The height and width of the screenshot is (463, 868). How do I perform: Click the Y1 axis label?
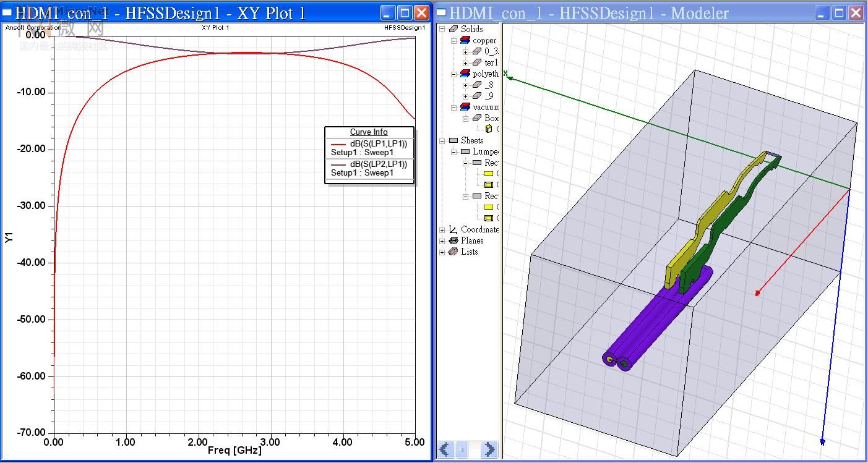click(x=9, y=237)
